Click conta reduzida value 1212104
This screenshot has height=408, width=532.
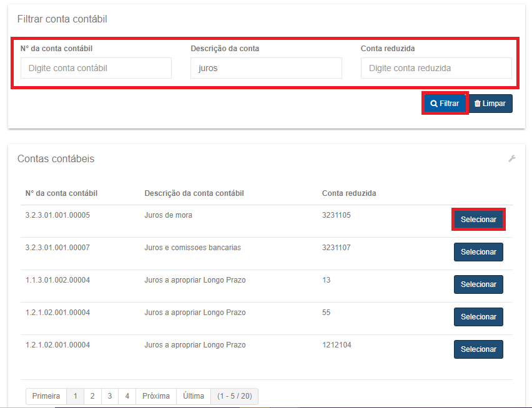337,345
